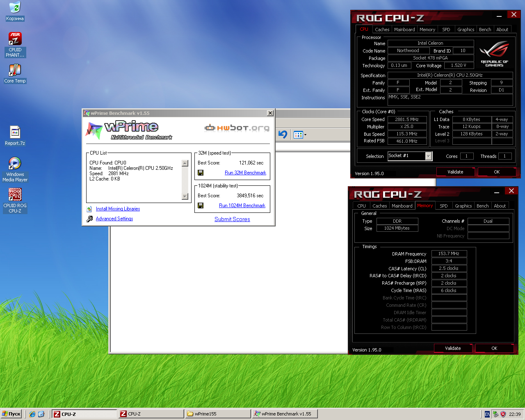This screenshot has width=525, height=420.
Task: Click the 121,062 sec best score value
Action: click(x=251, y=163)
